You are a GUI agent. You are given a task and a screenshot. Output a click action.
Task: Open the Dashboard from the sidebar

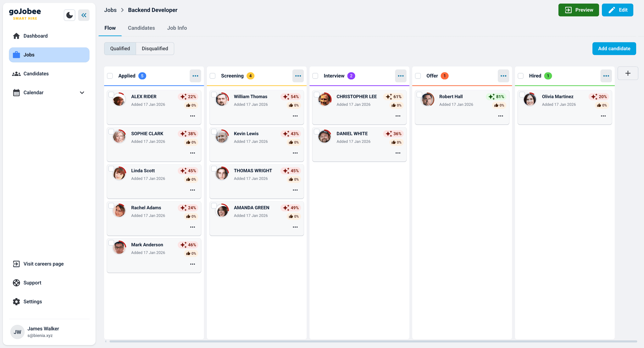pos(36,36)
